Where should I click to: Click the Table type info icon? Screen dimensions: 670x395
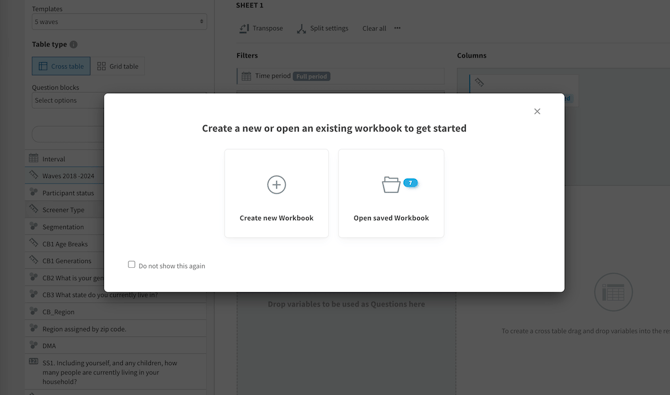(73, 44)
